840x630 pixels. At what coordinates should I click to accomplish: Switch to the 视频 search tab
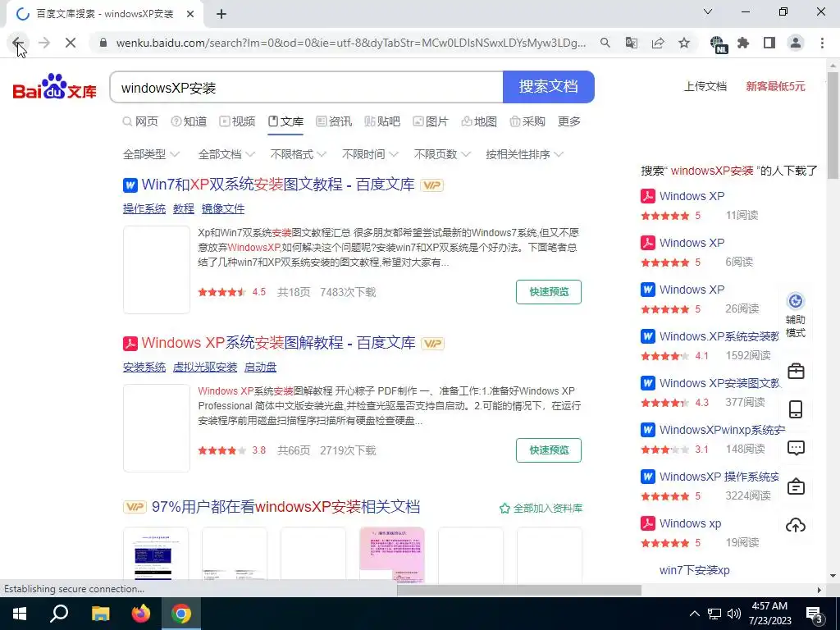tap(237, 121)
